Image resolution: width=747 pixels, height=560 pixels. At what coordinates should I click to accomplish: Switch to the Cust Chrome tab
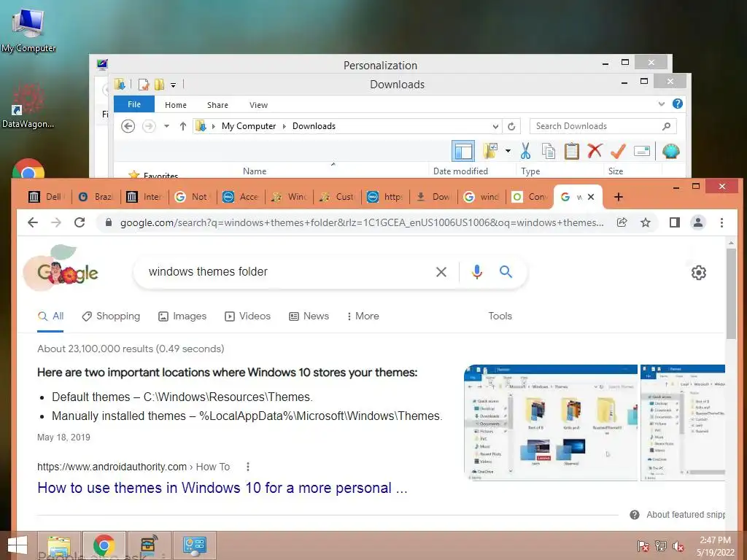(337, 197)
